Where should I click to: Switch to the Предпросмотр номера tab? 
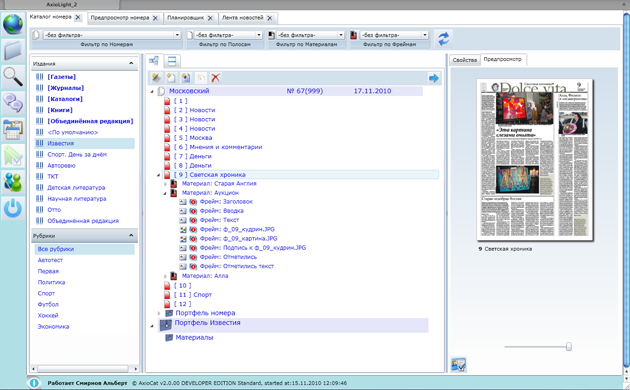pyautogui.click(x=120, y=18)
